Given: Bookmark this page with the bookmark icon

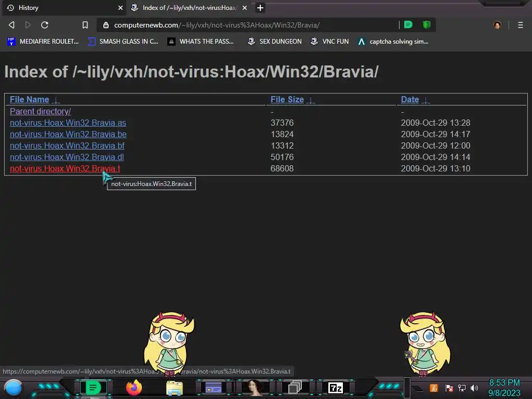Looking at the screenshot, I should [x=85, y=25].
